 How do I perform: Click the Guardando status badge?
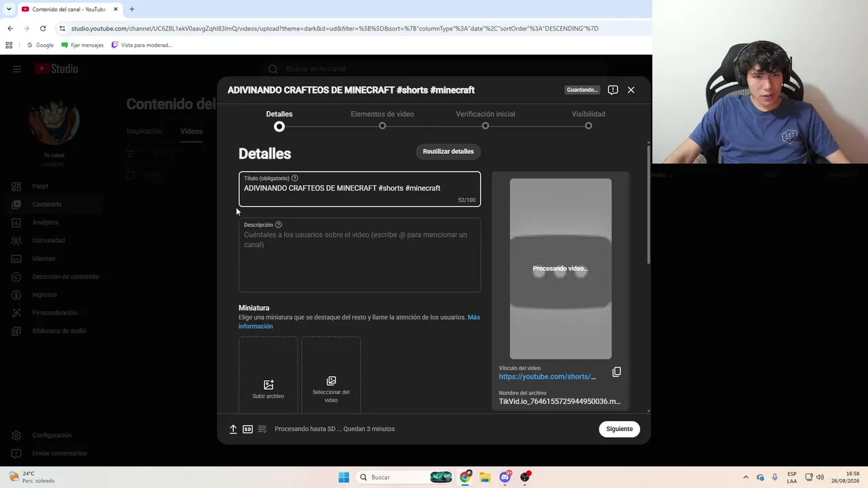pos(582,90)
